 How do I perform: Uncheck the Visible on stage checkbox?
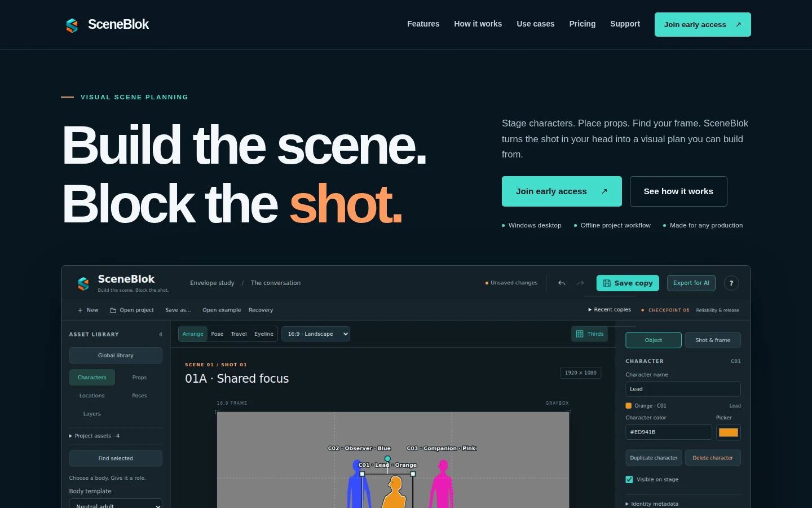coord(629,480)
